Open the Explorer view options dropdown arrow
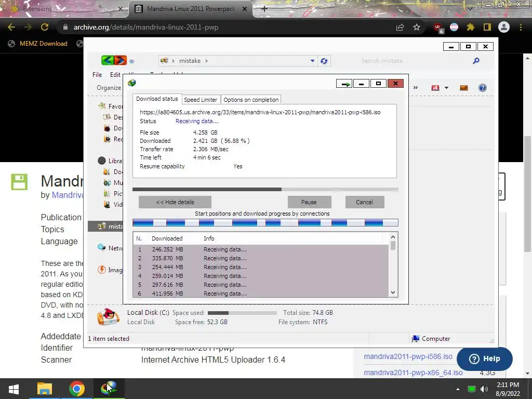This screenshot has width=532, height=399. [446, 88]
